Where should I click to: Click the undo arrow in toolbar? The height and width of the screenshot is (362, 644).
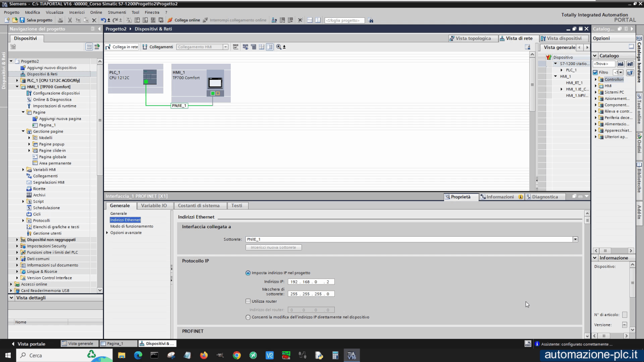click(x=104, y=20)
